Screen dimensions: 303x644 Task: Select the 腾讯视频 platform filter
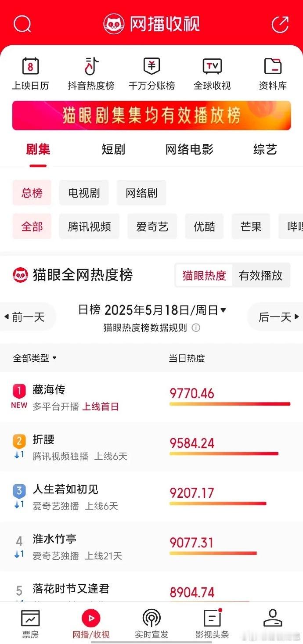89,227
